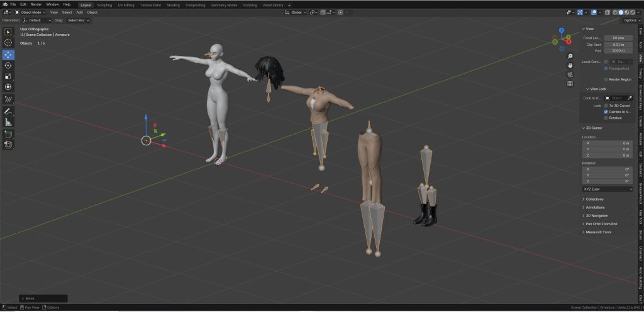Expand the Collections panel

[x=594, y=199]
